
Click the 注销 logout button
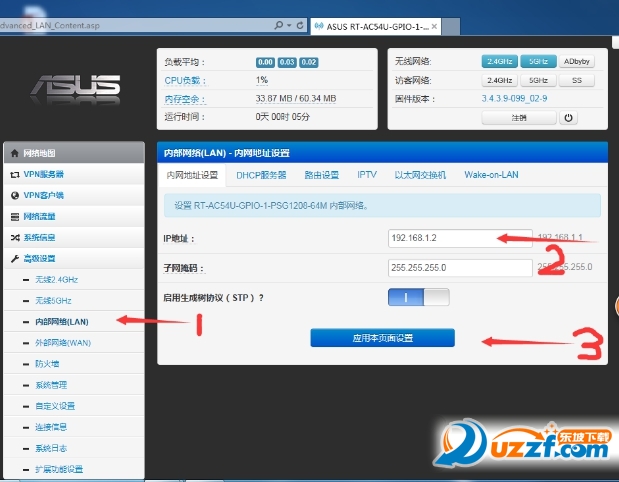click(x=518, y=117)
